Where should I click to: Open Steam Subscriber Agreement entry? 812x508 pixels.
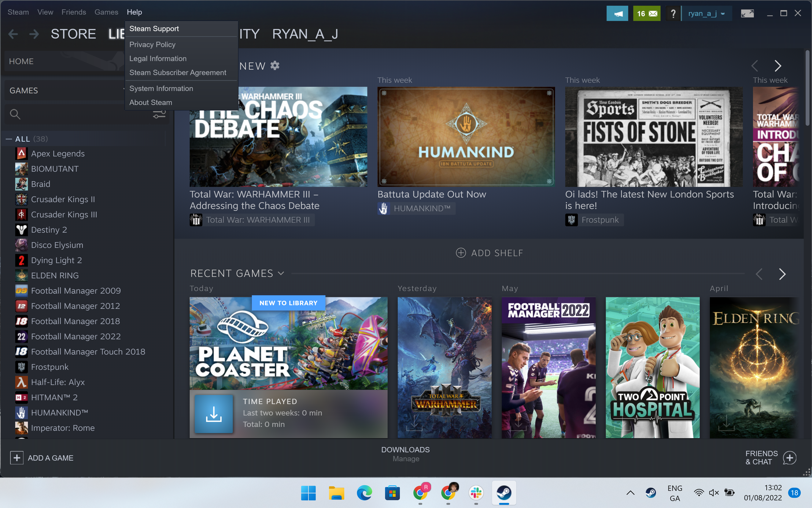point(181,73)
